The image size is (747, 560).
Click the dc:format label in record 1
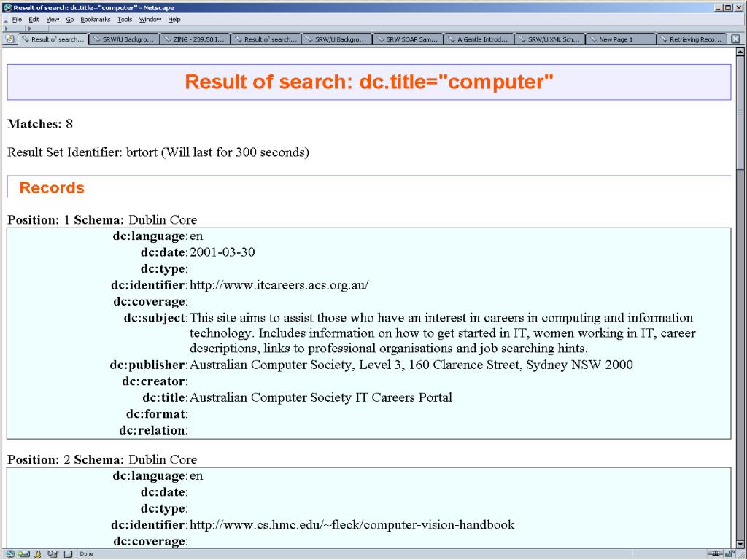click(x=158, y=414)
